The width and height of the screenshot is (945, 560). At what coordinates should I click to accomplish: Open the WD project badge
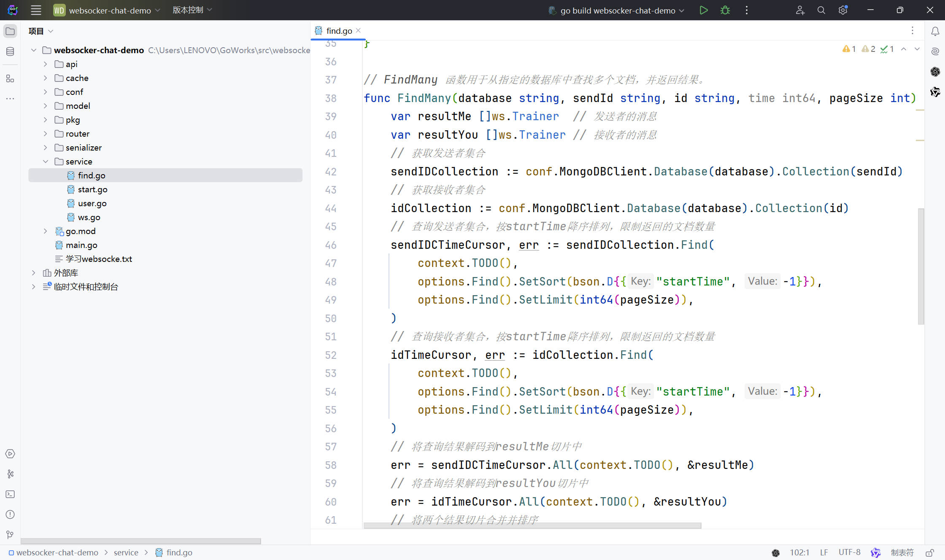59,10
